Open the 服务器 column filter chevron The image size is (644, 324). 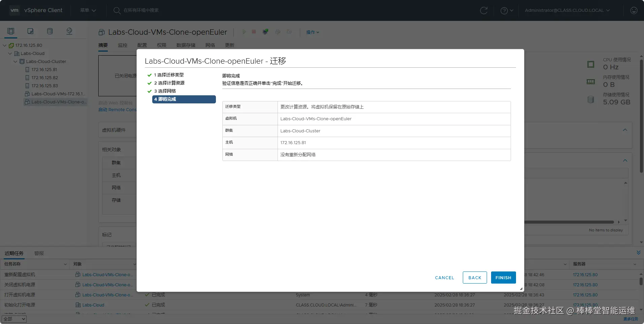coord(635,264)
